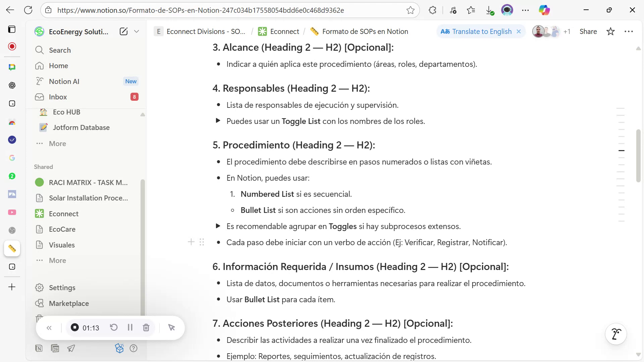644x362 pixels.
Task: Expand the workspace switcher chevron next to EcoEnergy
Action: (x=137, y=31)
